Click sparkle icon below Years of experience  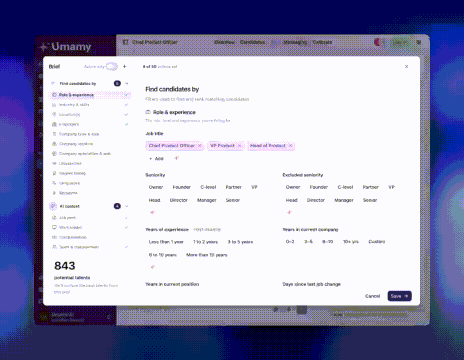(153, 267)
